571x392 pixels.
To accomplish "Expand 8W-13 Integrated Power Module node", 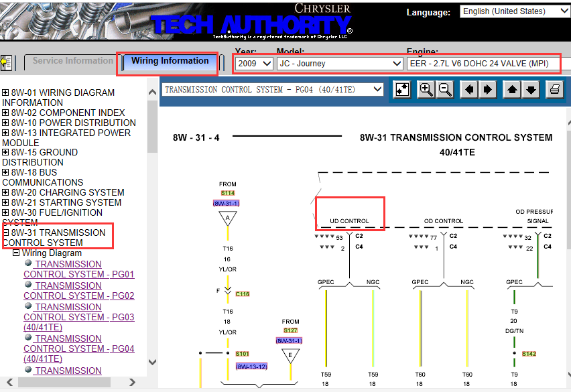I will pos(5,133).
